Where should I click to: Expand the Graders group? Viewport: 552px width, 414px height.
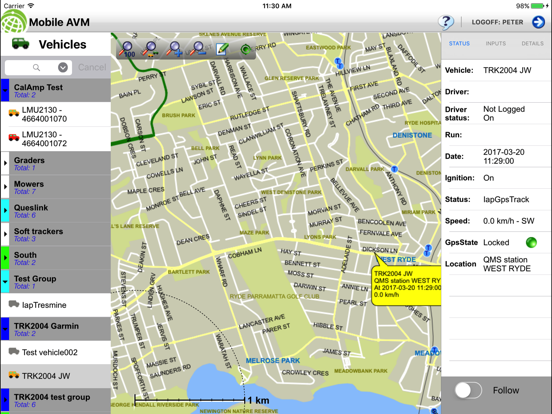point(5,163)
